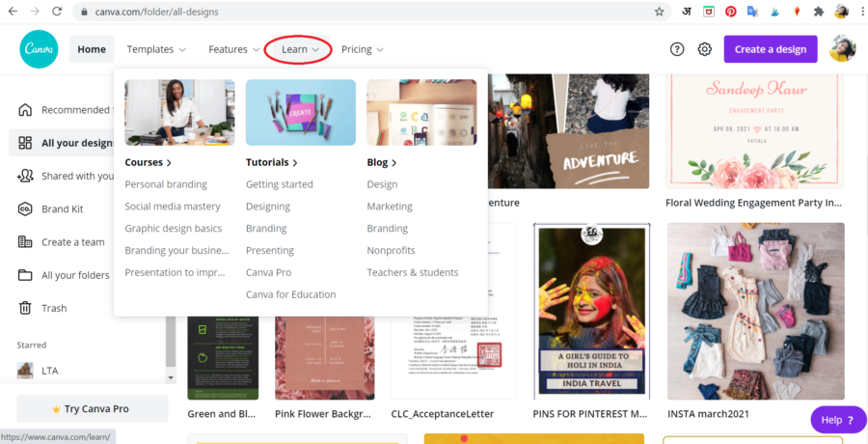Click the Canva logo
The width and height of the screenshot is (868, 444).
39,49
